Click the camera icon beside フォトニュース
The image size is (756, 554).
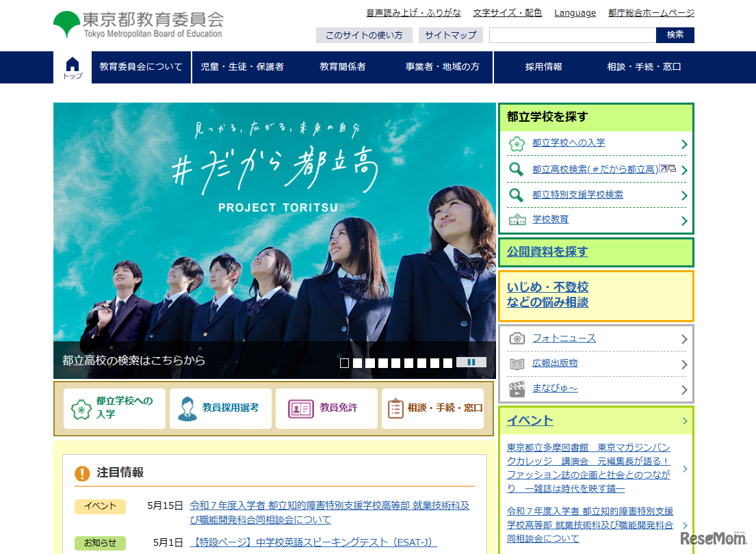[x=517, y=339]
